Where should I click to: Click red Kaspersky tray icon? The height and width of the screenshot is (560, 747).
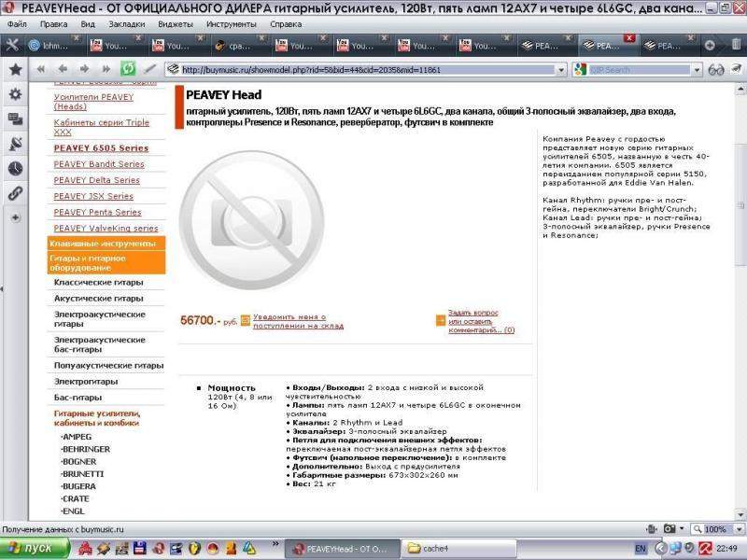coord(706,549)
